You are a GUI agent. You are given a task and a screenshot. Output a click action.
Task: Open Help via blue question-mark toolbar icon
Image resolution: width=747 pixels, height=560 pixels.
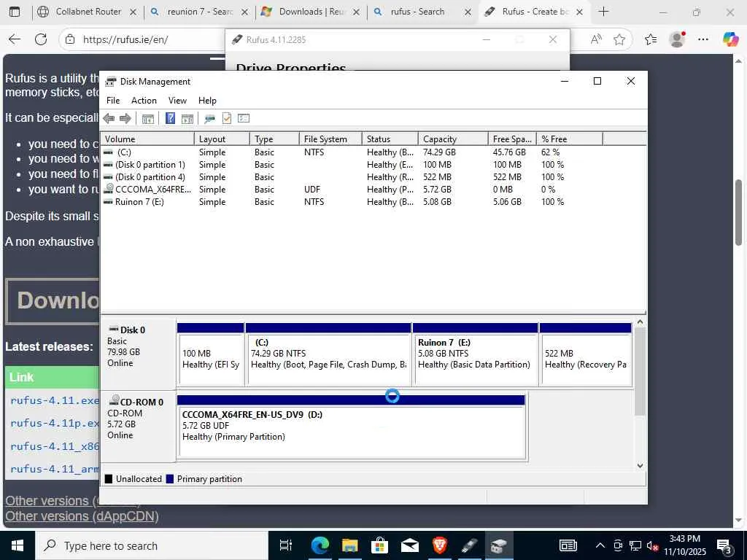point(170,119)
